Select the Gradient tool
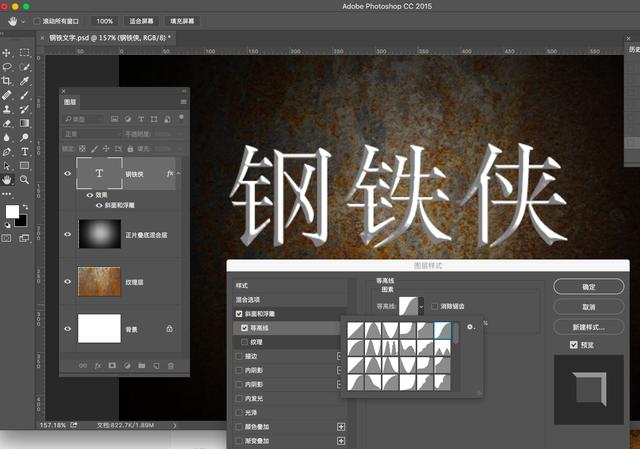The height and width of the screenshot is (449, 640). 24,123
